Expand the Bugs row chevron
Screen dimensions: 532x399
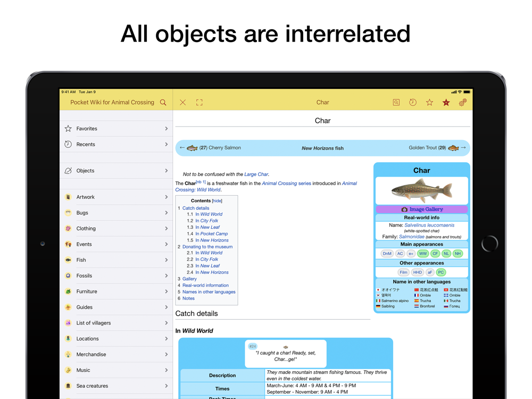pyautogui.click(x=166, y=213)
